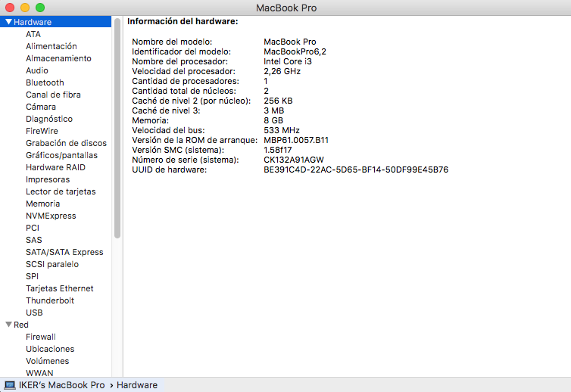
Task: Select Almacenamiento entry
Action: pyautogui.click(x=58, y=58)
